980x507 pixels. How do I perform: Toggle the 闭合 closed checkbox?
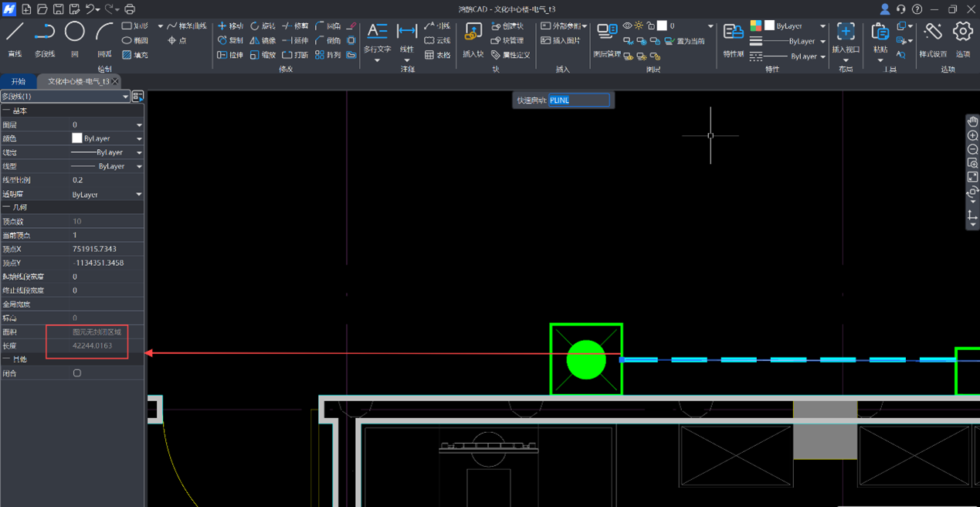[x=77, y=373]
